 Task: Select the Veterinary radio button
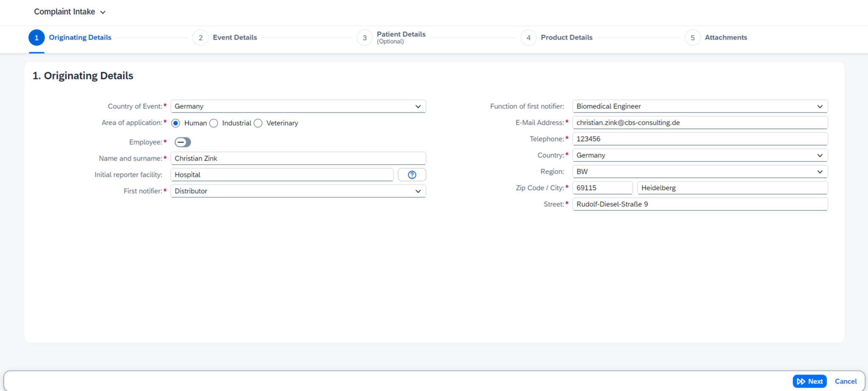(x=258, y=123)
